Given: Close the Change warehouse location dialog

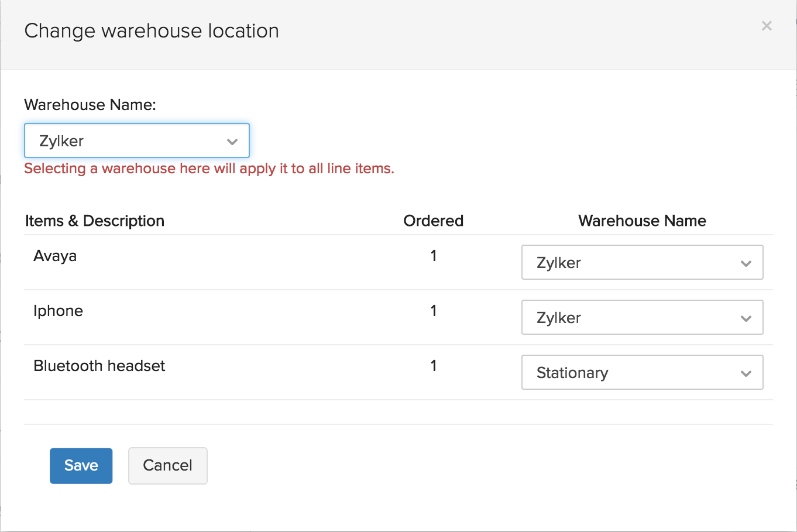Looking at the screenshot, I should (x=767, y=26).
